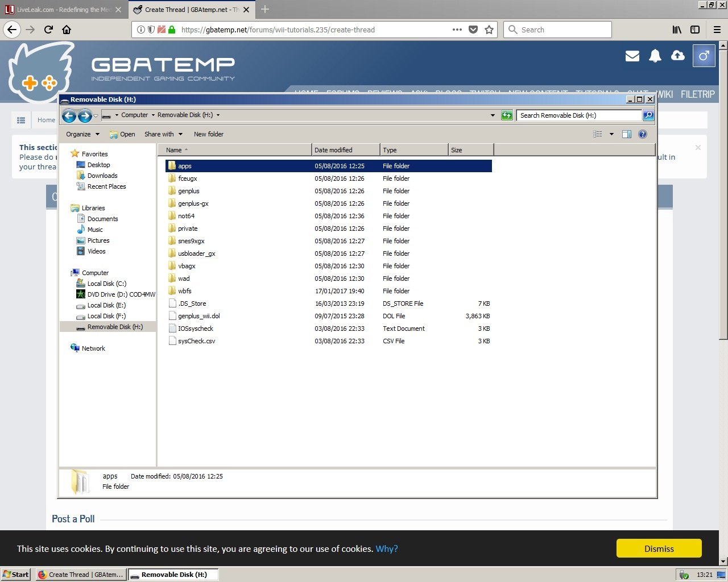This screenshot has width=728, height=582.
Task: View GBAtemp alerts bell
Action: click(x=655, y=56)
